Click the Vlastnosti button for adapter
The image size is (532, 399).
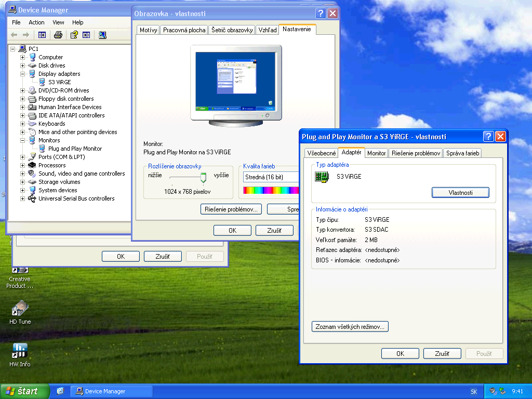coord(460,192)
